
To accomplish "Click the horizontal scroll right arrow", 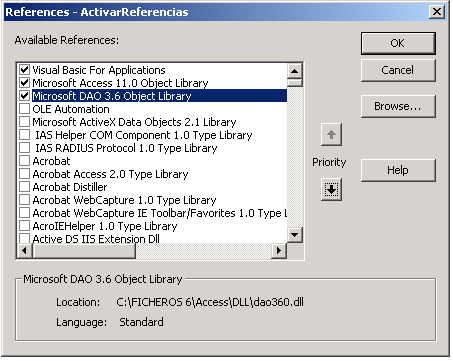I will (x=279, y=250).
